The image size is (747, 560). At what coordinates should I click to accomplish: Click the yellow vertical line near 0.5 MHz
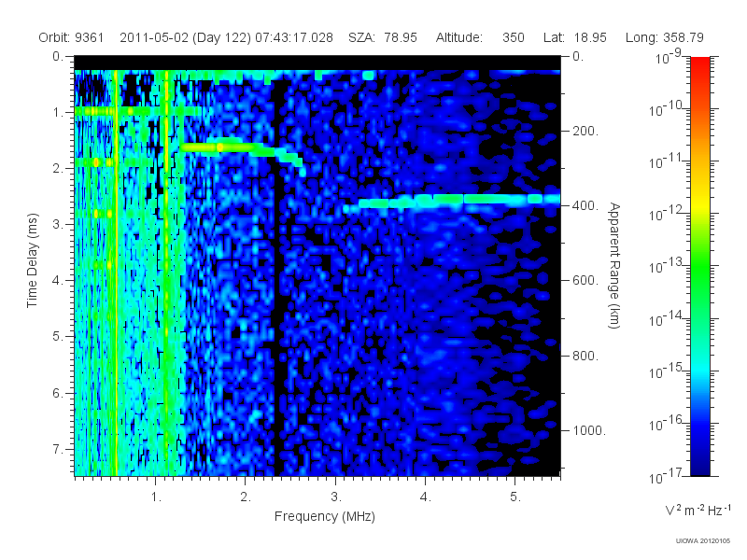[115, 273]
